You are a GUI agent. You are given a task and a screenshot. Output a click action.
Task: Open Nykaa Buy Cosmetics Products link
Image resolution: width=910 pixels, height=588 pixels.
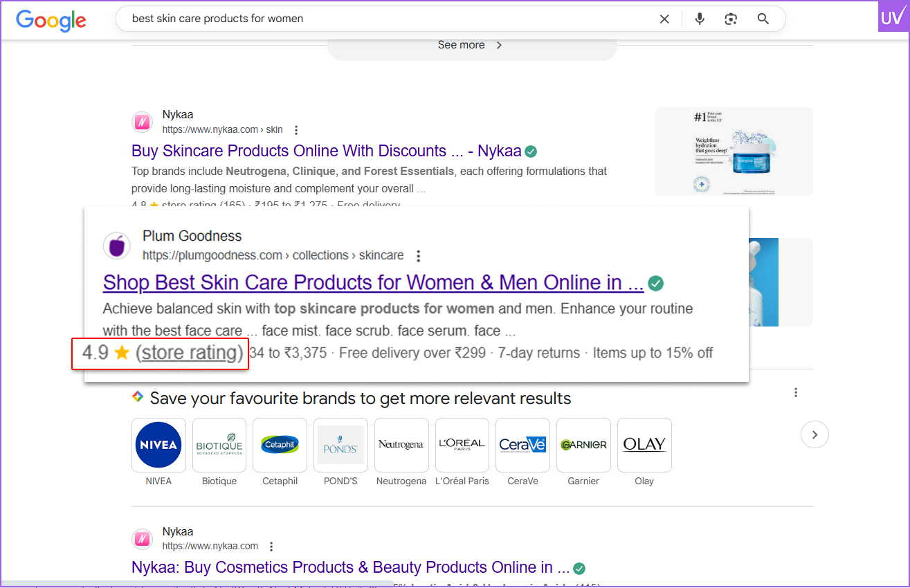350,567
